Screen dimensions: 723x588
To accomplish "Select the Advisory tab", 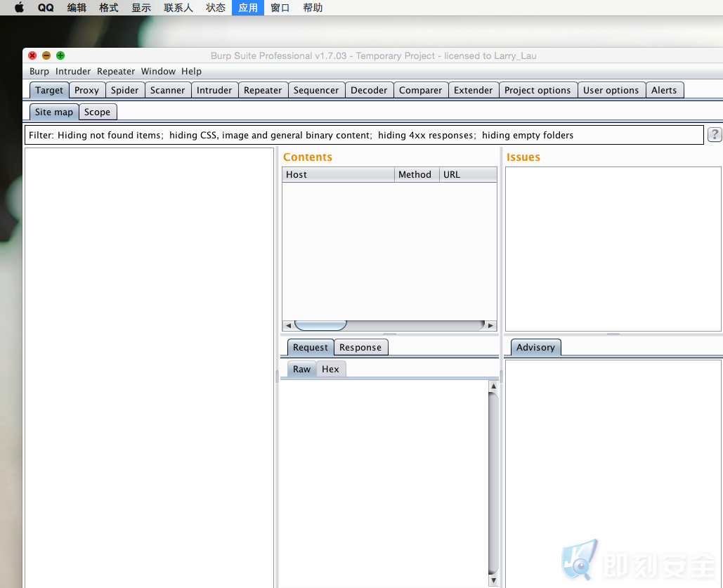I will pyautogui.click(x=536, y=347).
